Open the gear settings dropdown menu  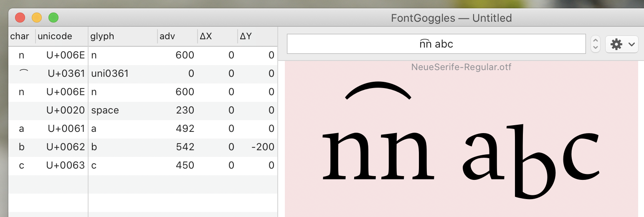point(621,44)
